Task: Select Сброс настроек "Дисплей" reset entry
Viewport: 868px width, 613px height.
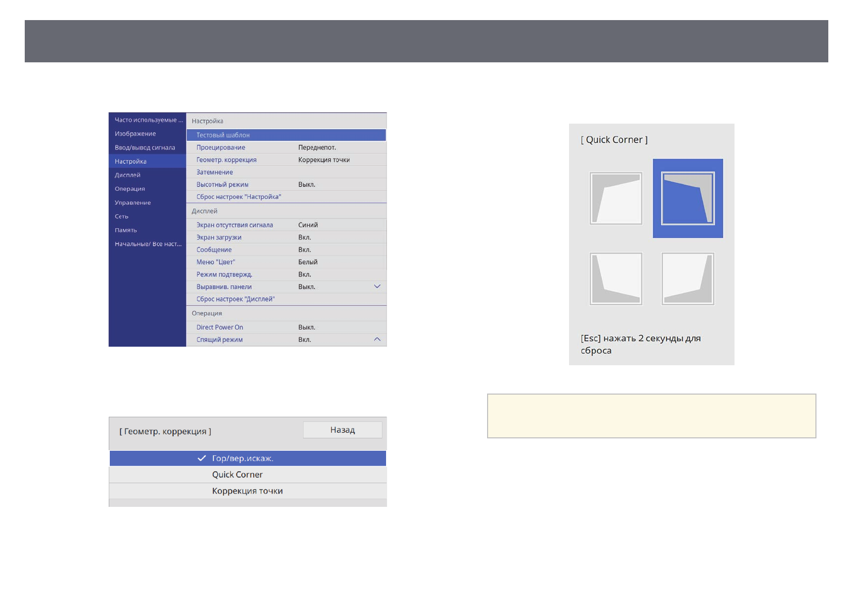Action: (236, 299)
